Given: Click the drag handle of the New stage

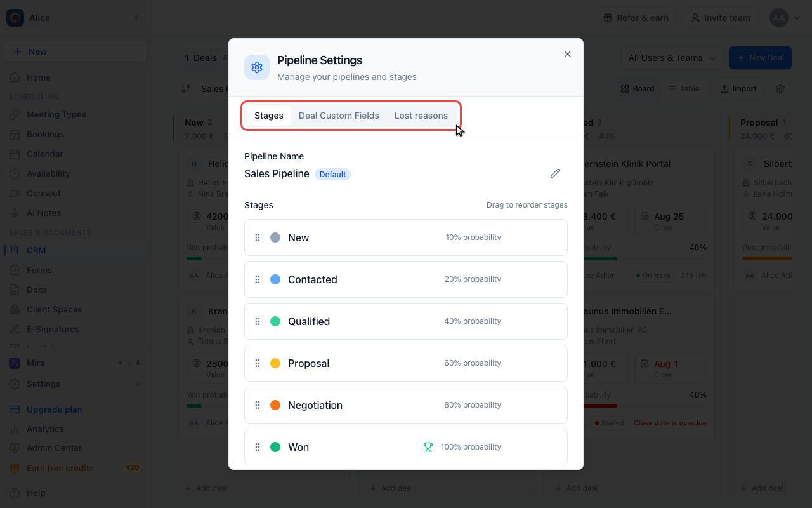Looking at the screenshot, I should click(x=258, y=237).
